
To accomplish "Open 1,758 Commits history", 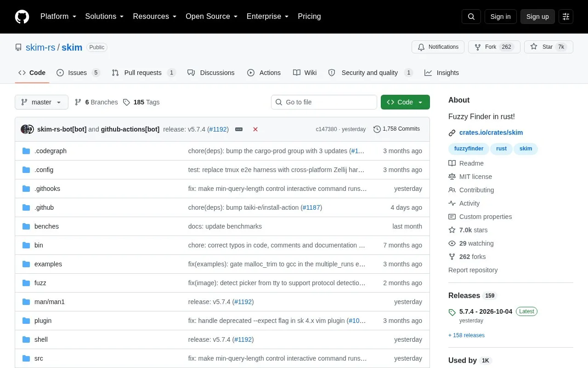I will click(396, 129).
